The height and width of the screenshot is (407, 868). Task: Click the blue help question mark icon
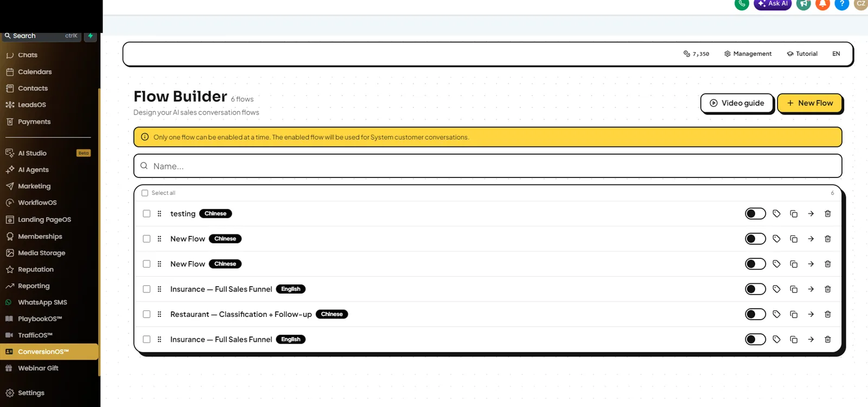[842, 4]
